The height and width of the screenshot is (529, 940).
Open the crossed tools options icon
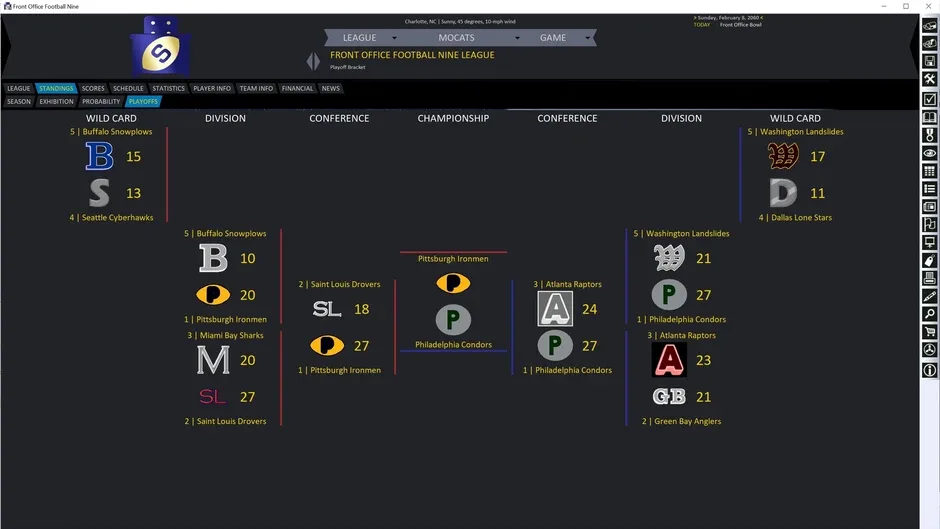click(929, 79)
